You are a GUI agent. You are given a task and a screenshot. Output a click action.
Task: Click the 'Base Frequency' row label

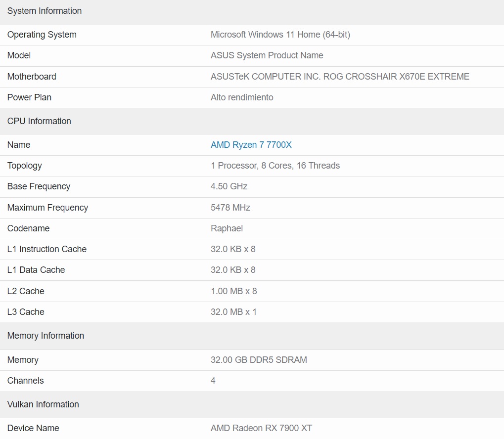[39, 186]
